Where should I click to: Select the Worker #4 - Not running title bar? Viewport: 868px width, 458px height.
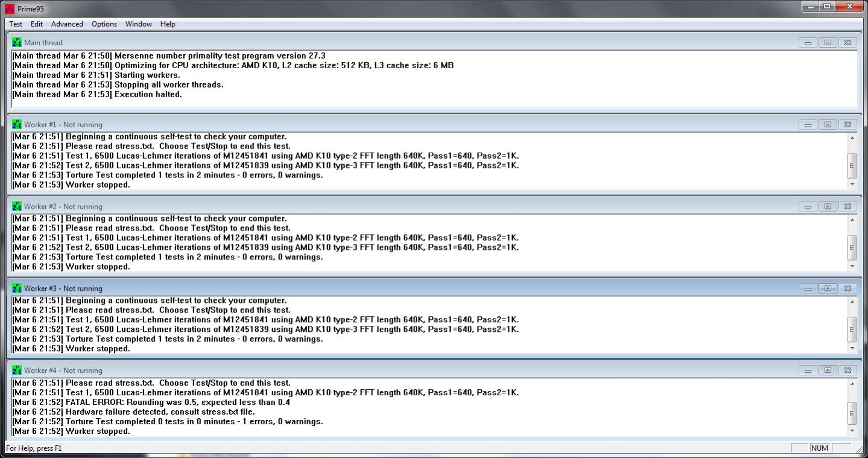[433, 371]
